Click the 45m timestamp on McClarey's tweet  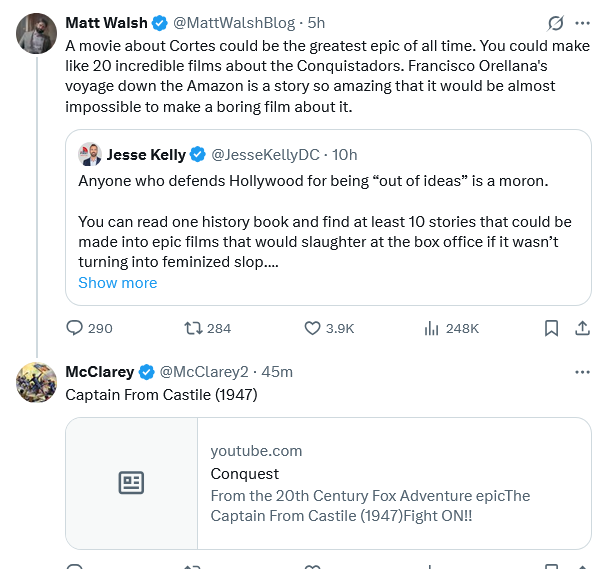(x=277, y=372)
